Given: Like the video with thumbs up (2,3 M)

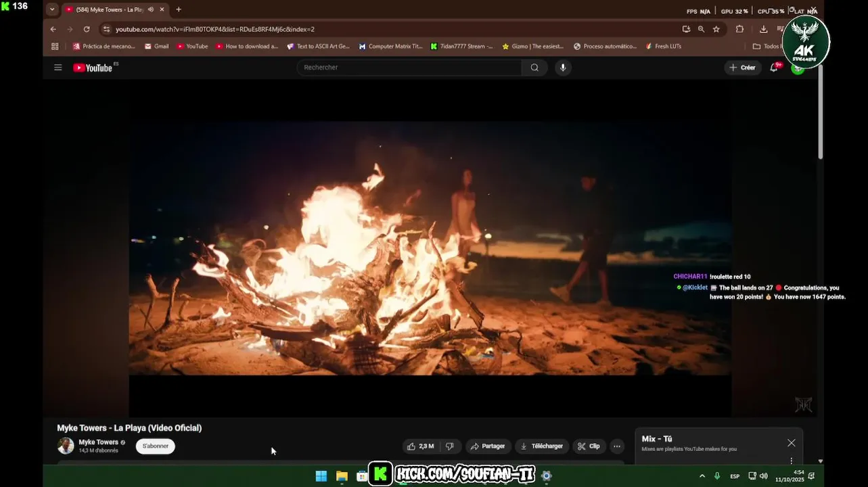Looking at the screenshot, I should click(419, 446).
